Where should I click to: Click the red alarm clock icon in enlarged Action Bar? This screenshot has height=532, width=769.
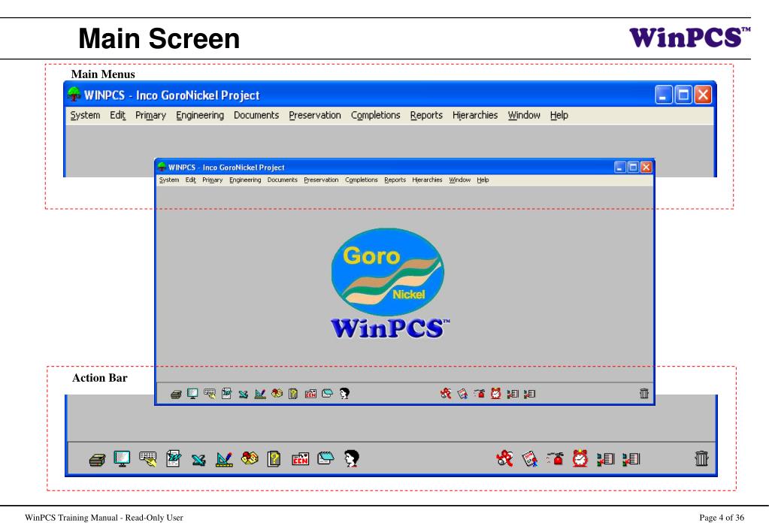580,458
